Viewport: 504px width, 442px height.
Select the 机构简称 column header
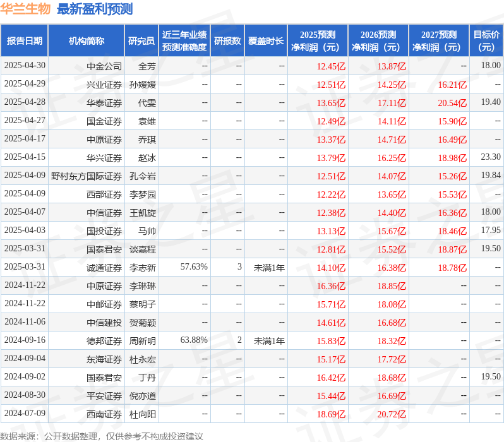(86, 40)
